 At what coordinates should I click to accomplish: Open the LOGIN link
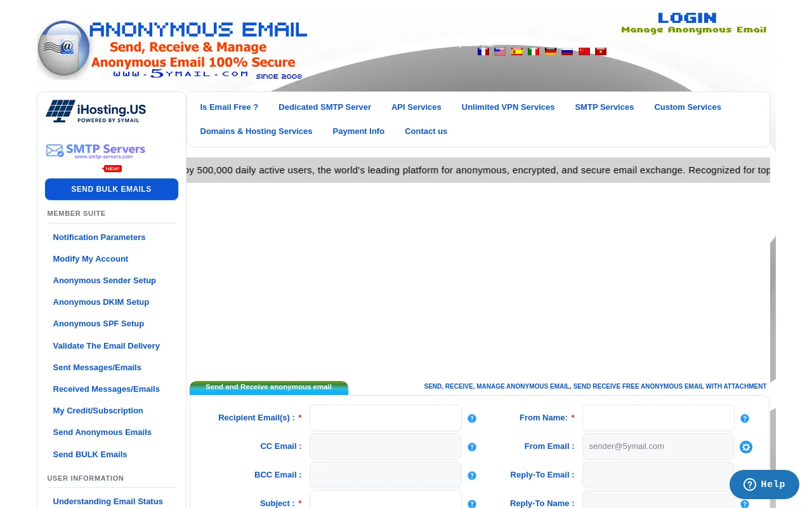click(687, 18)
